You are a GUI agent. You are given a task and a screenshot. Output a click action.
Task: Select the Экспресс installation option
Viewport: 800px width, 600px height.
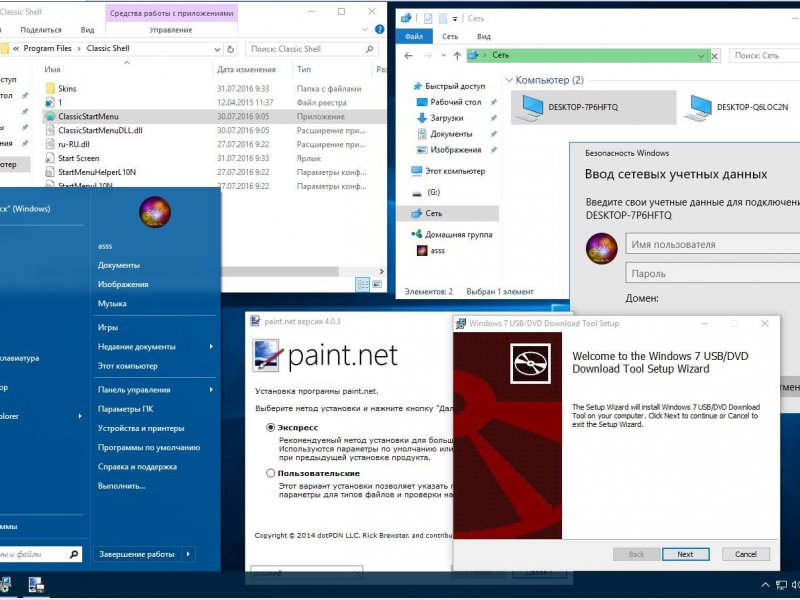click(x=271, y=428)
